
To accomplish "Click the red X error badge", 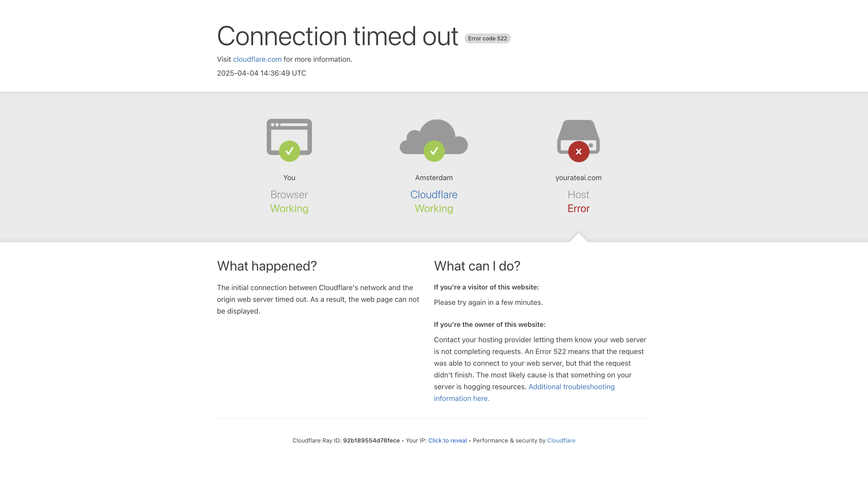I will tap(579, 152).
